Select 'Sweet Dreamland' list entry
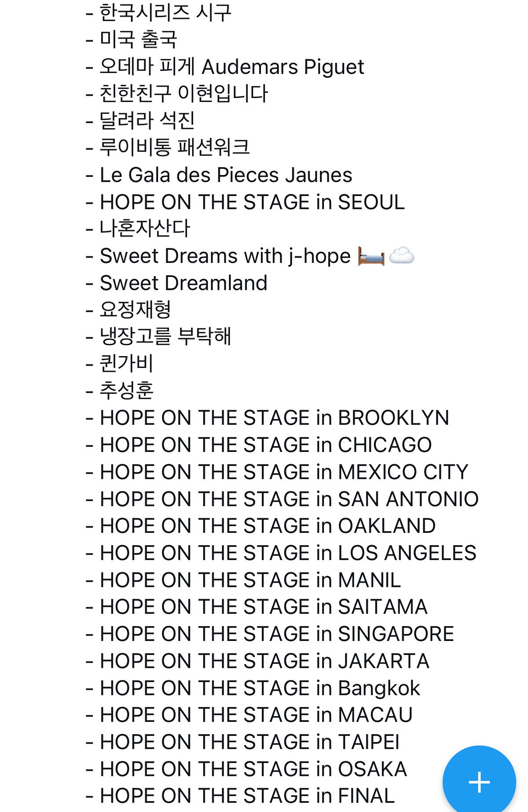528x812 pixels. 183,283
